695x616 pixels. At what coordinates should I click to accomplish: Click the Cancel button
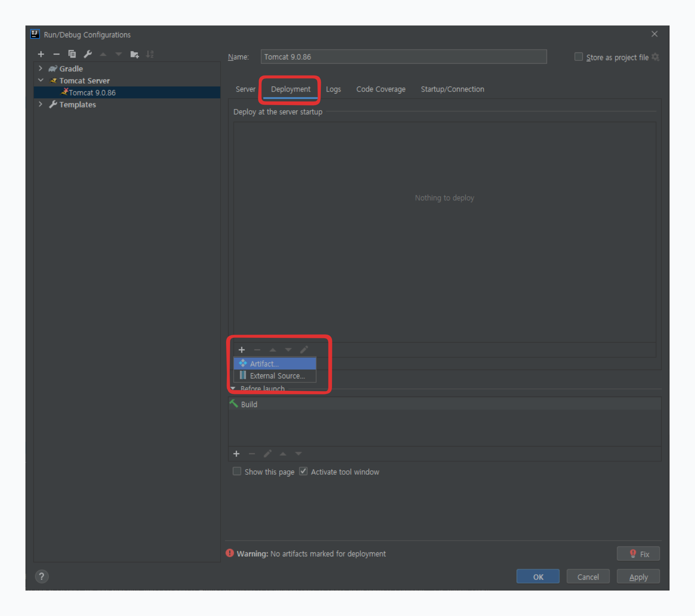tap(588, 577)
